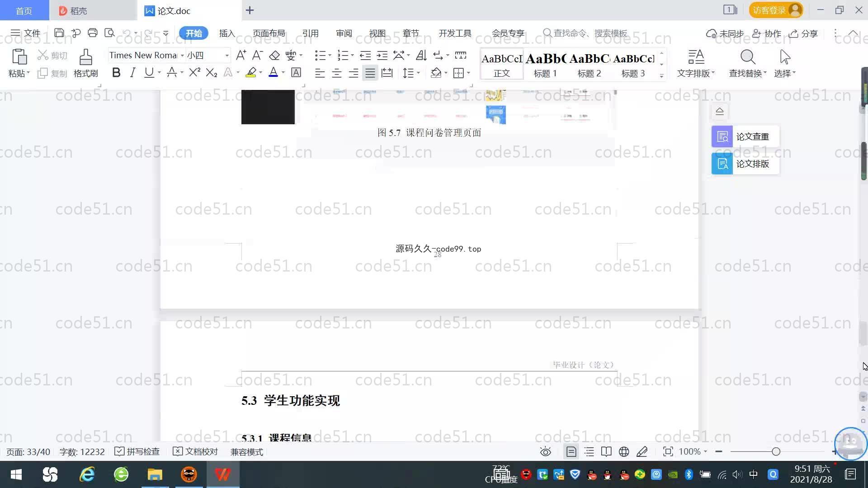
Task: Set center text alignment
Action: 336,73
